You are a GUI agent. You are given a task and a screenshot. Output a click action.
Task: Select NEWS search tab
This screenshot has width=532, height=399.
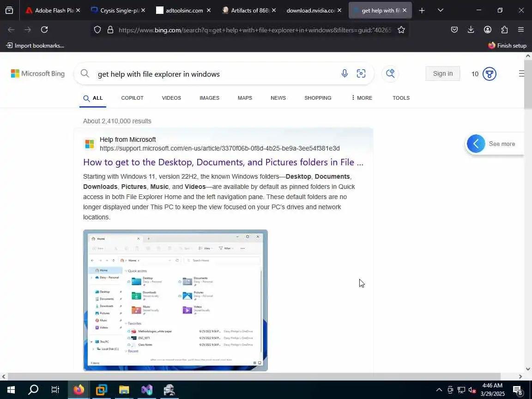pos(278,98)
